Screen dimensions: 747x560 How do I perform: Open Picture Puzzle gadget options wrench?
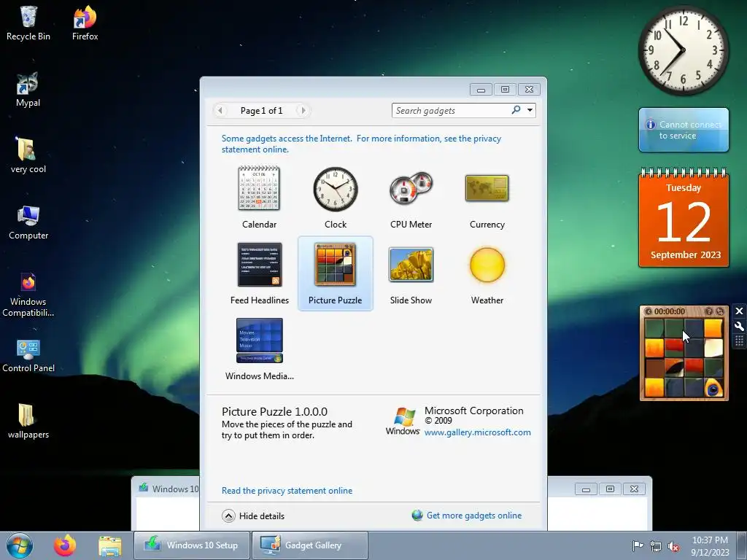tap(739, 326)
